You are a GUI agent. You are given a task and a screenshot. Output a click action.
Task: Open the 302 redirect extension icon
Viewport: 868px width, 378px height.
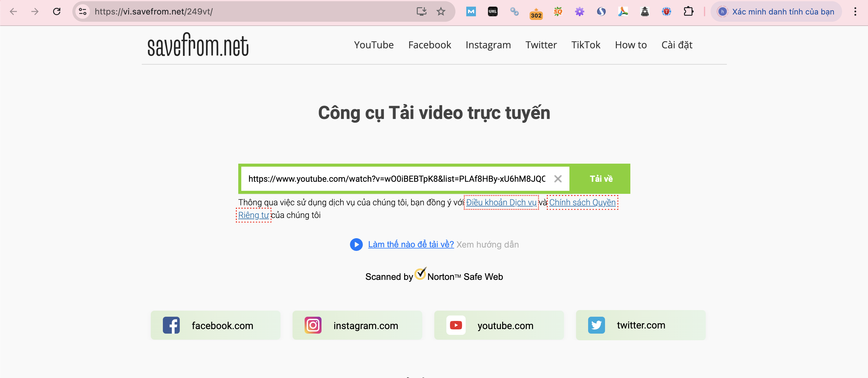[x=536, y=14]
